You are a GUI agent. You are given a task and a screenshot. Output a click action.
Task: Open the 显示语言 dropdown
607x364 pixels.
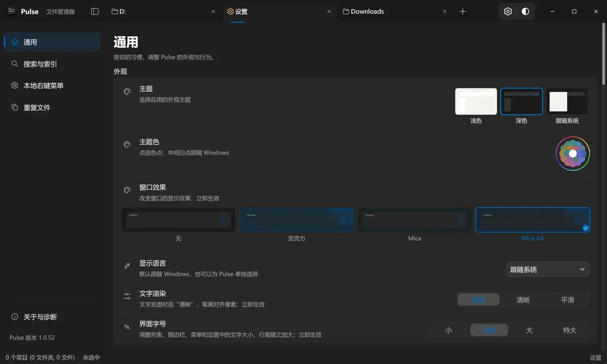click(548, 269)
